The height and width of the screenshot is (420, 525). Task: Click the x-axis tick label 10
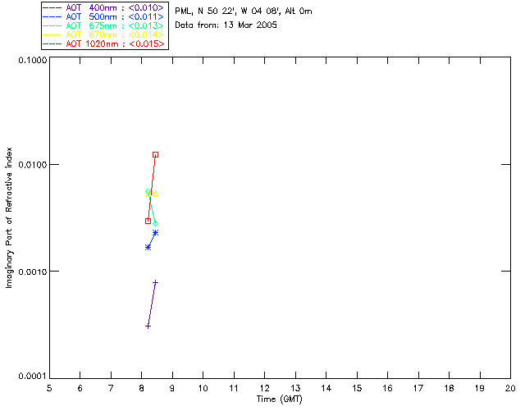(x=203, y=388)
